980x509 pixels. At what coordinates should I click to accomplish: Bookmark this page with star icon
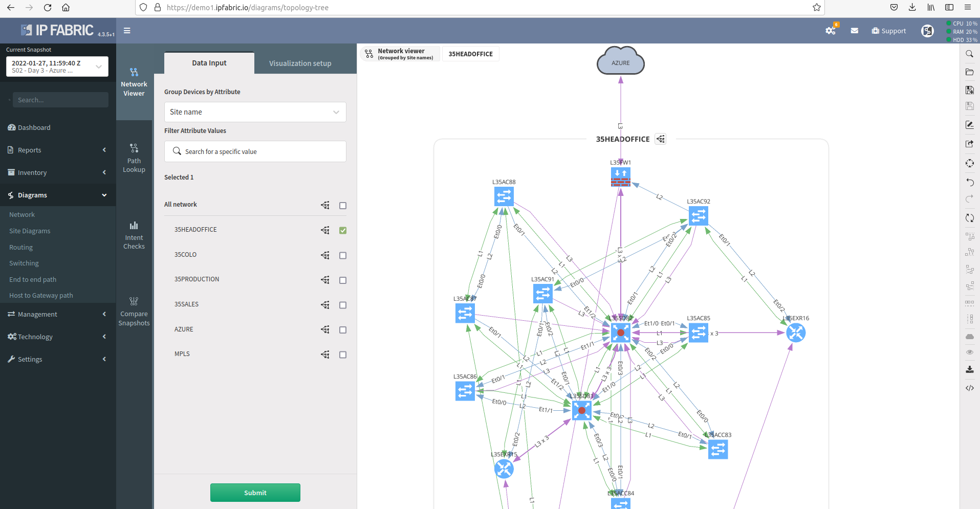point(817,8)
